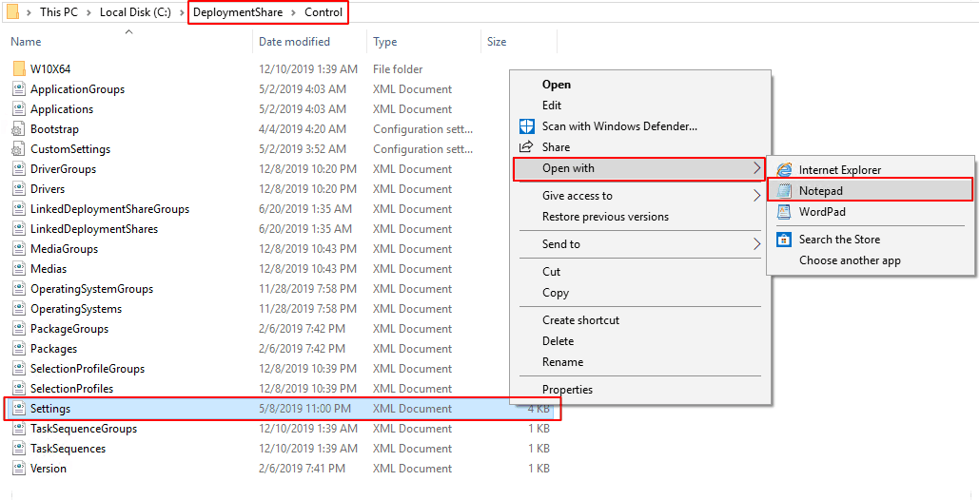Choose Cut from context menu
Viewport: 980px width, 500px height.
coord(551,272)
